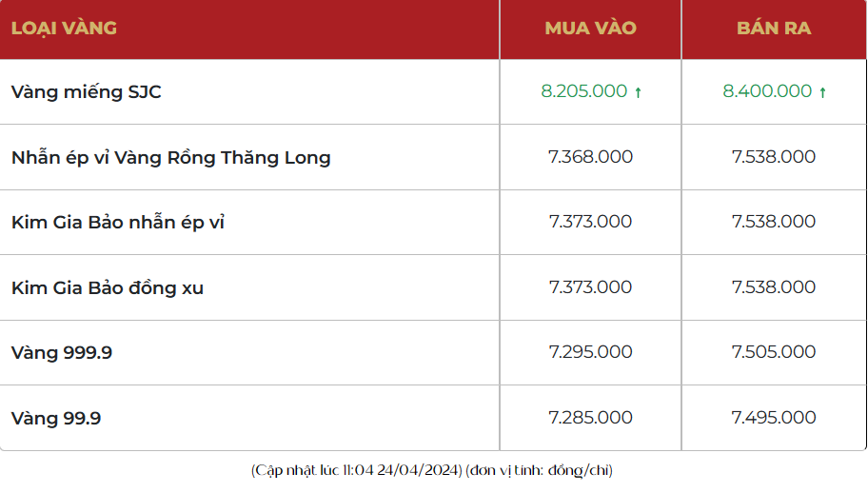This screenshot has width=868, height=493.
Task: Click the green up arrow beside 8.205.000
Action: coord(639,92)
